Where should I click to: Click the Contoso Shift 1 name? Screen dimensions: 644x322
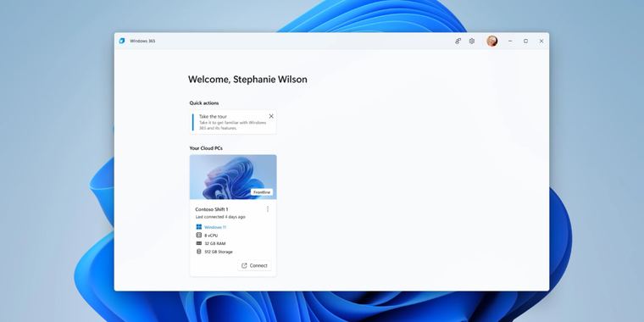pos(212,209)
